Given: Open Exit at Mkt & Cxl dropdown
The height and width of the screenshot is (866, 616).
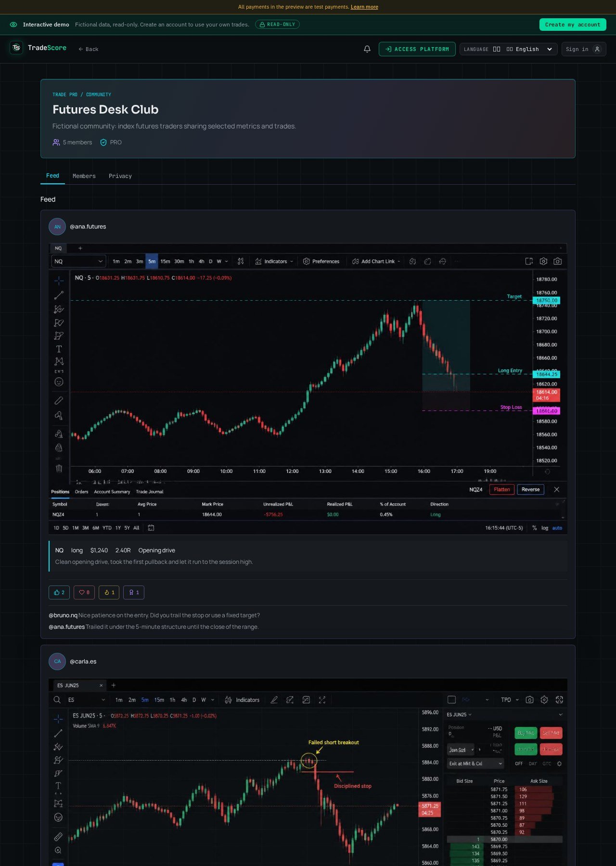Looking at the screenshot, I should 475,764.
